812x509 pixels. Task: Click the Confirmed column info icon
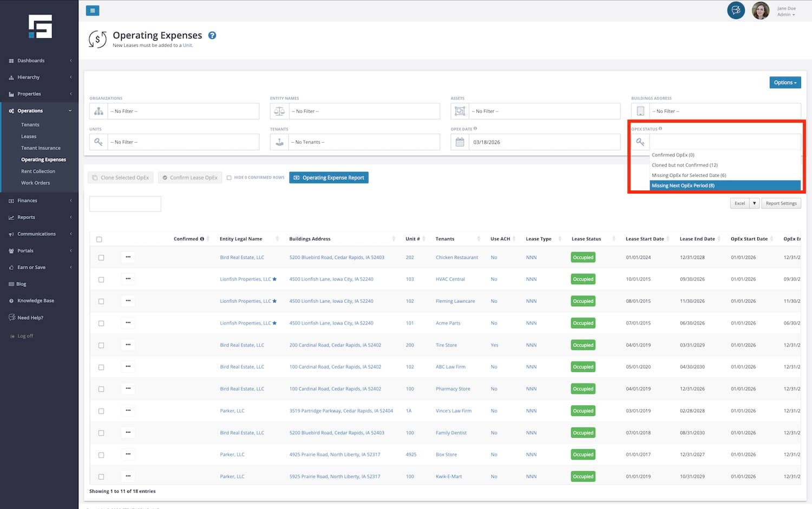tap(202, 239)
